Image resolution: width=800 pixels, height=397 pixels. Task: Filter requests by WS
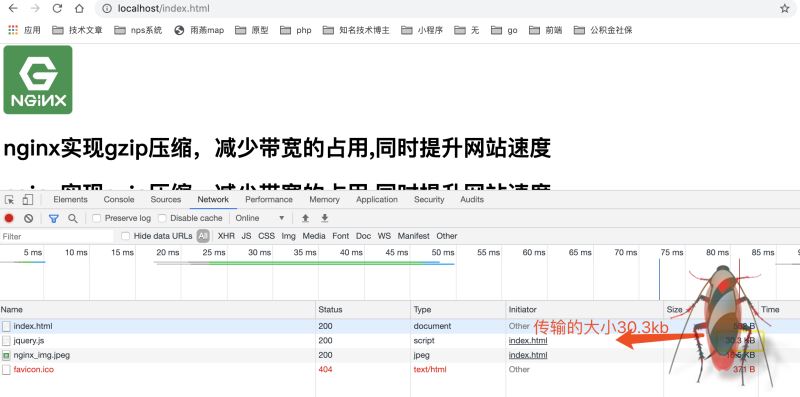pyautogui.click(x=384, y=236)
